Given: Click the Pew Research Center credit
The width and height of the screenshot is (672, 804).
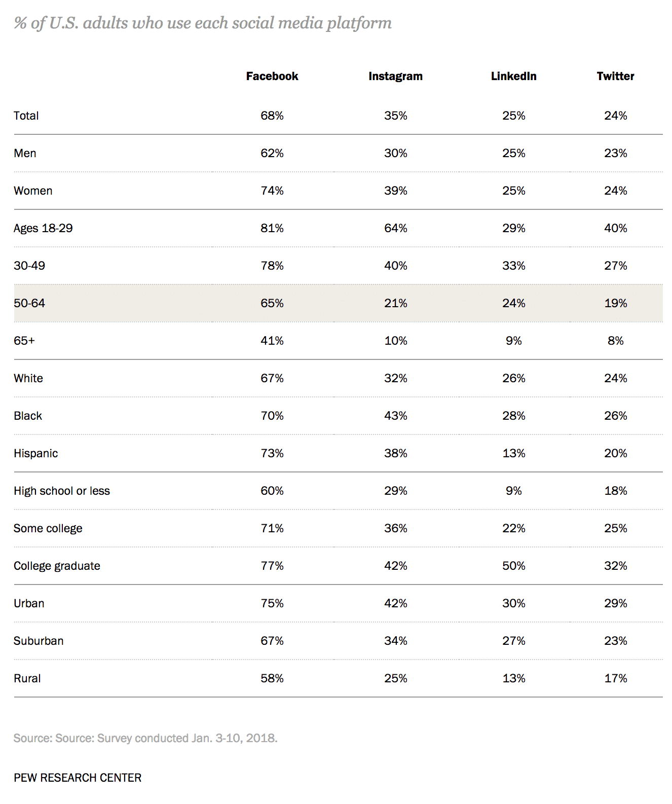Looking at the screenshot, I should point(78,778).
